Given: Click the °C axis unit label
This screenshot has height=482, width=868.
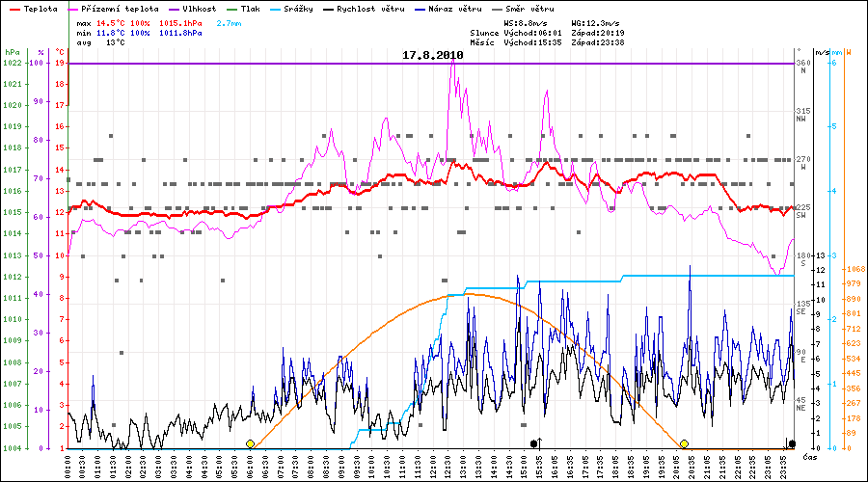Looking at the screenshot, I should (60, 52).
